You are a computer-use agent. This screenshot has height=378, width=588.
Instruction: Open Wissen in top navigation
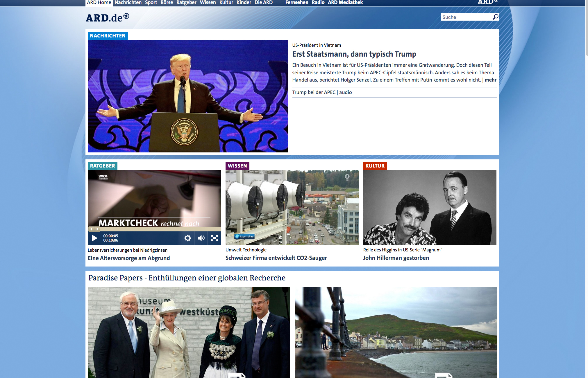[x=208, y=3]
